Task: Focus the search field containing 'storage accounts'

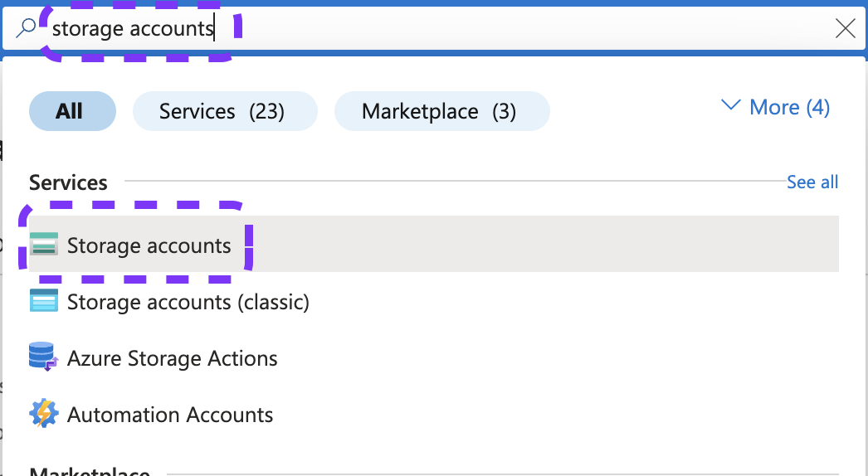Action: point(433,28)
